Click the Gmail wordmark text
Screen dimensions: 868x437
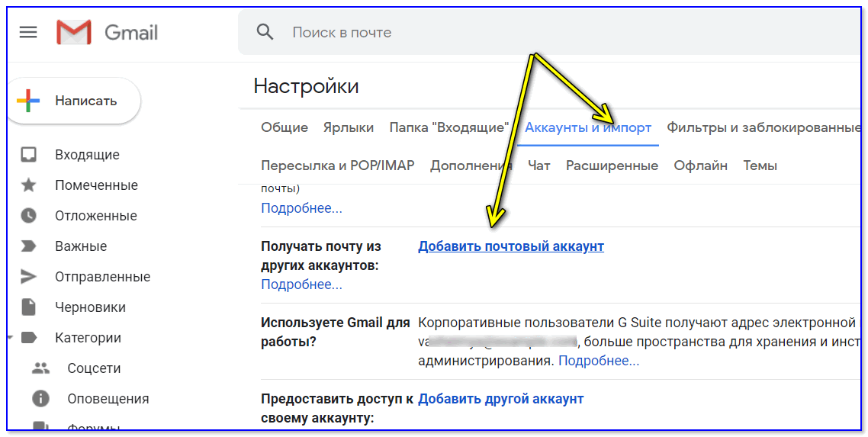pos(131,33)
